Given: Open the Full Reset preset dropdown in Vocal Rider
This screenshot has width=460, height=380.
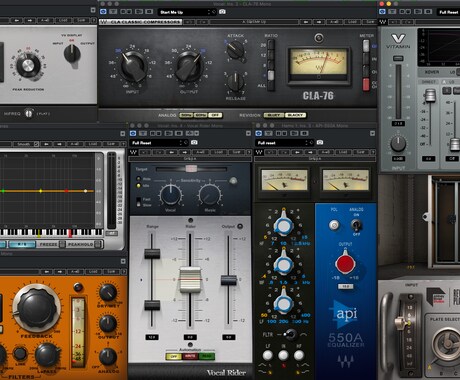Looking at the screenshot, I should click(159, 143).
